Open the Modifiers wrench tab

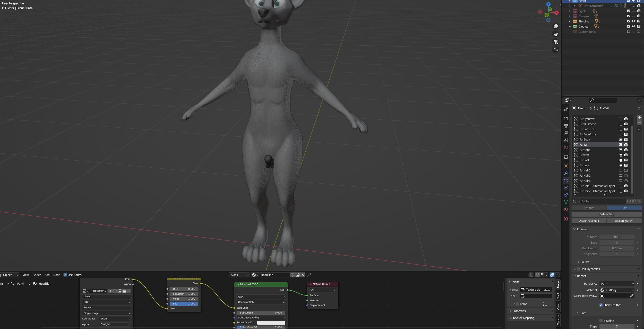pyautogui.click(x=566, y=173)
